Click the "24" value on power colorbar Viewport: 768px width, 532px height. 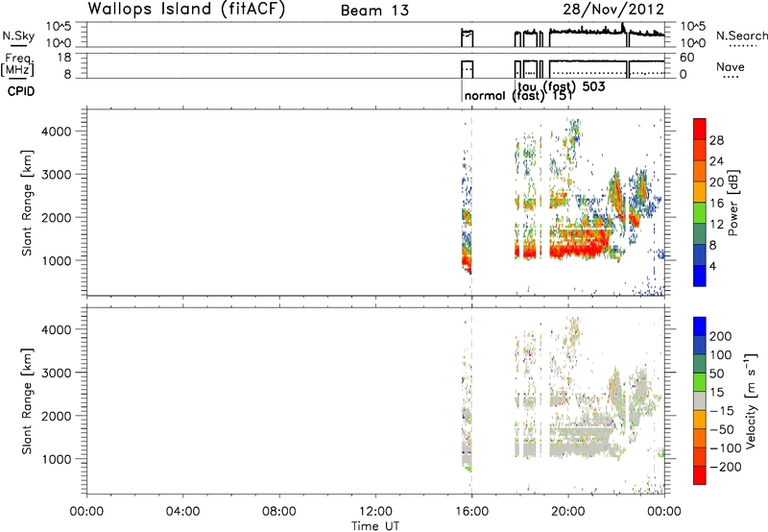coord(716,161)
